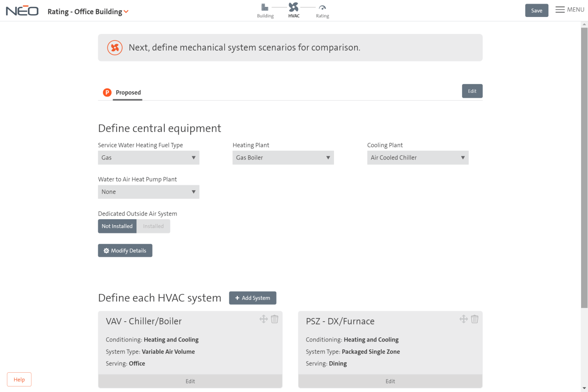The image size is (588, 392).
Task: Click the trash icon on PSZ - DX/Furnace card
Action: (475, 318)
